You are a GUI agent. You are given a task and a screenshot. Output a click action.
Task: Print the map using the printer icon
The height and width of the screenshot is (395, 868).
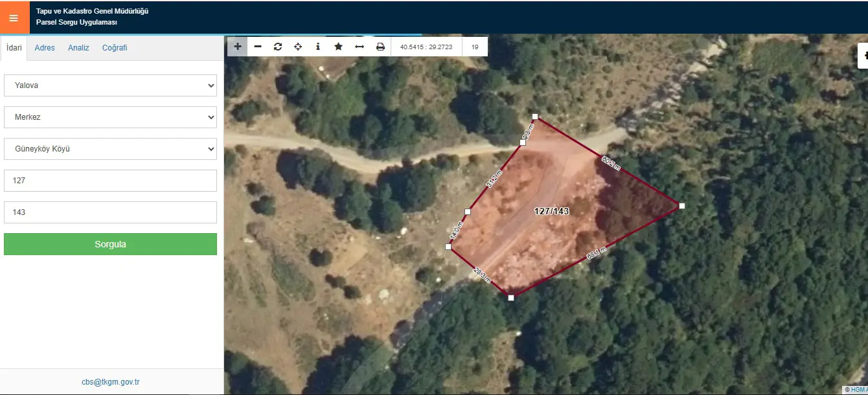(380, 47)
